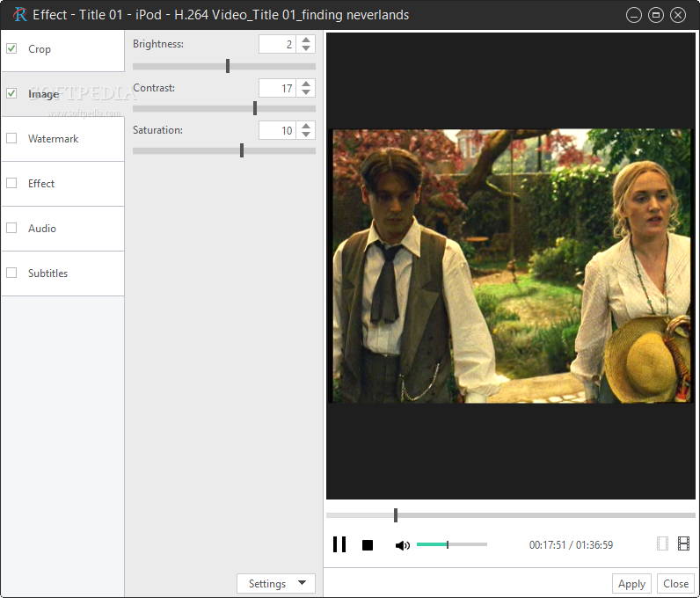Image resolution: width=700 pixels, height=598 pixels.
Task: Mute the preview with the speaker icon
Action: coord(402,545)
